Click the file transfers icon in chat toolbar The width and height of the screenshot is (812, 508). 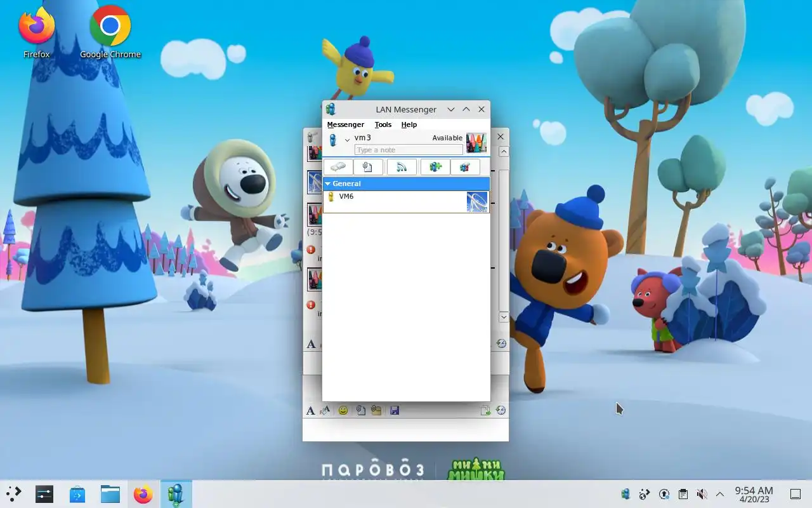coord(485,411)
